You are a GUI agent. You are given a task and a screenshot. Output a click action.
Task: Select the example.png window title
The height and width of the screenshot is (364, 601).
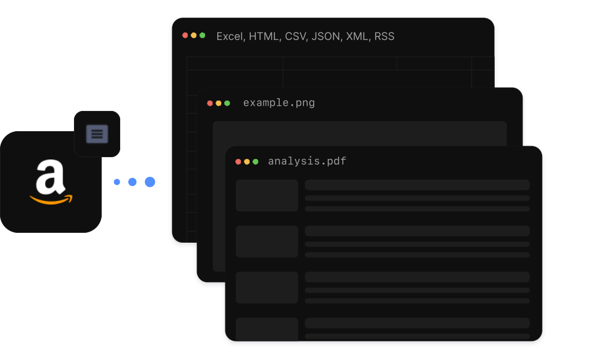point(279,103)
